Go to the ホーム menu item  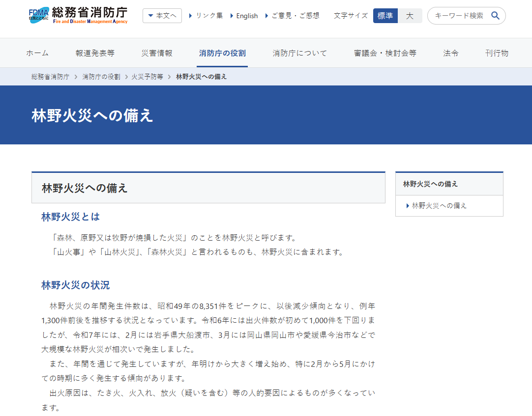coord(37,53)
